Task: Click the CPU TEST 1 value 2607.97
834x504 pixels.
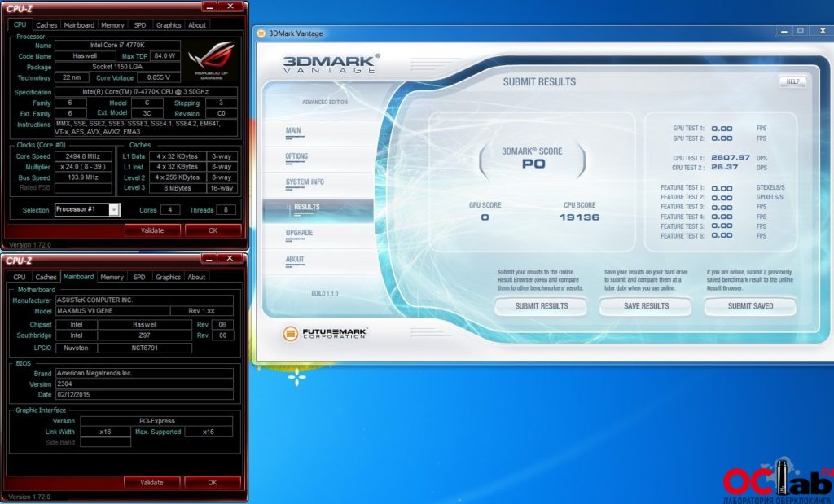Action: (731, 157)
